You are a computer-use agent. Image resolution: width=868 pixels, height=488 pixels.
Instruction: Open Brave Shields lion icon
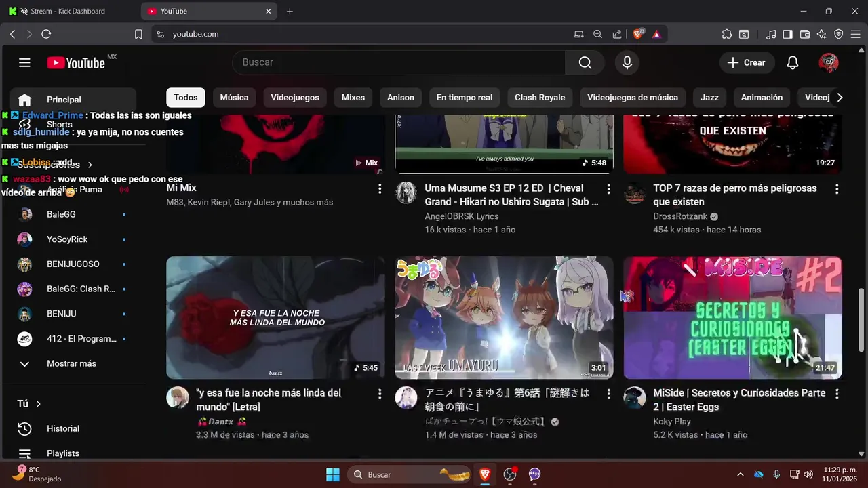point(638,34)
